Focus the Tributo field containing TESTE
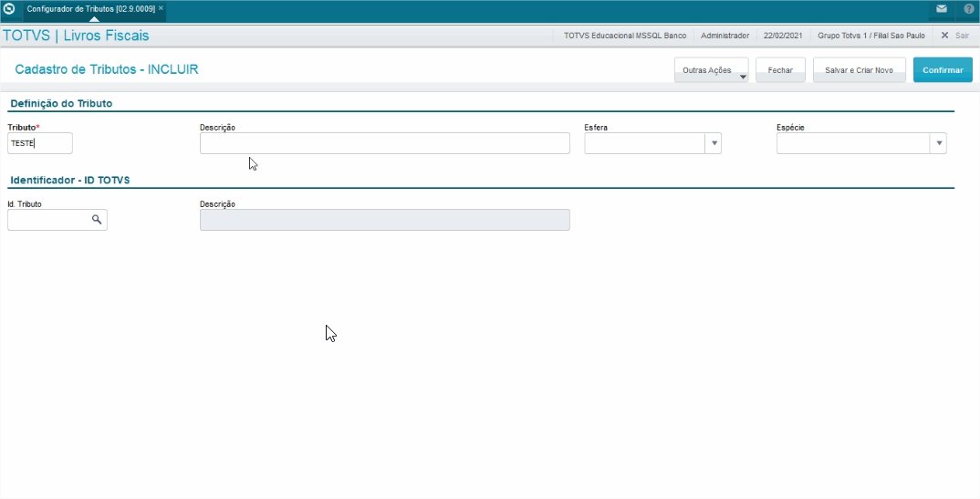Screen dimensions: 980x499 click(39, 143)
